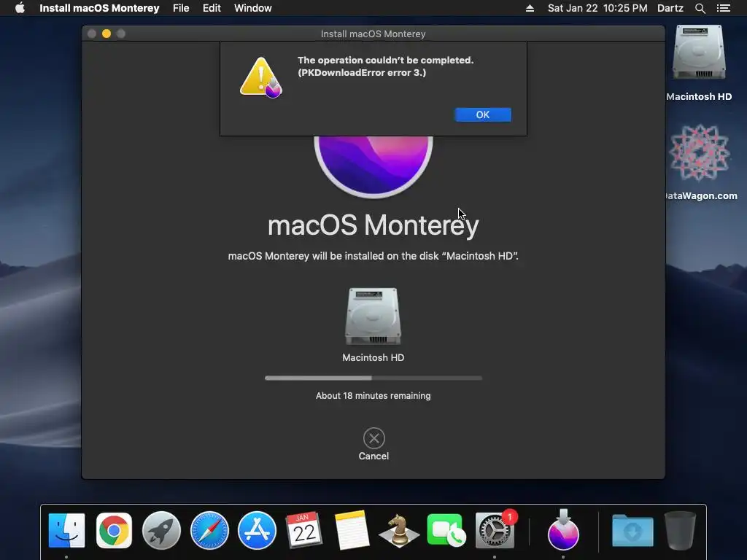Click the installer window title bar text

(x=373, y=34)
